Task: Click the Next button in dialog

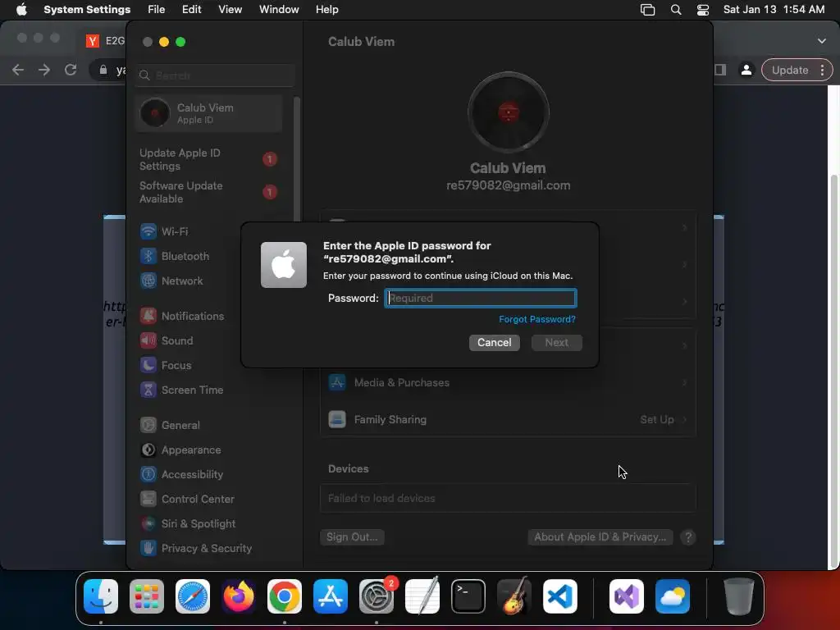Action: (x=557, y=342)
